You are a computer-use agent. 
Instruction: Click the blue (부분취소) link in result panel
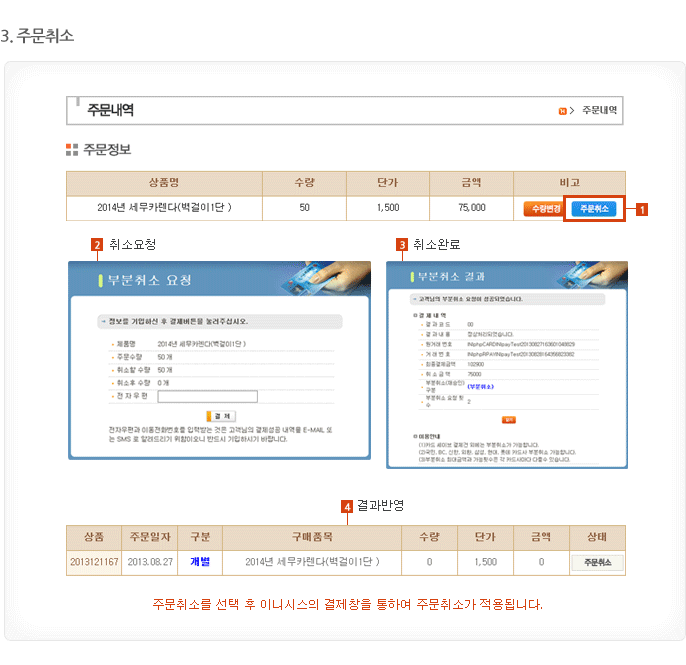pyautogui.click(x=482, y=385)
